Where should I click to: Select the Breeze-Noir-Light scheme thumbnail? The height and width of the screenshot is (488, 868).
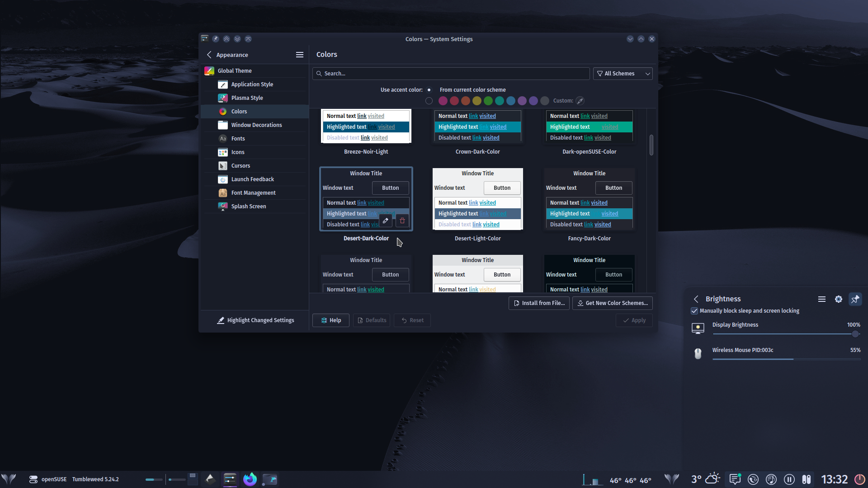[x=366, y=126]
